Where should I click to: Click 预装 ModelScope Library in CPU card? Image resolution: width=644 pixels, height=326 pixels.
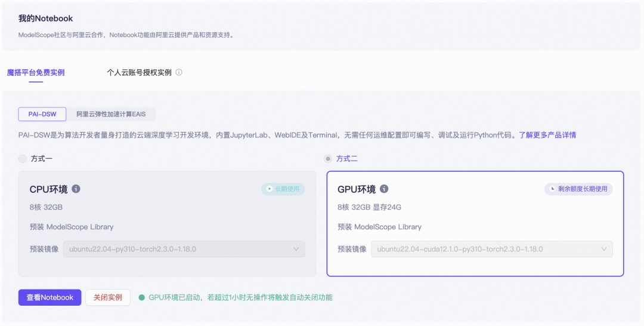[72, 227]
